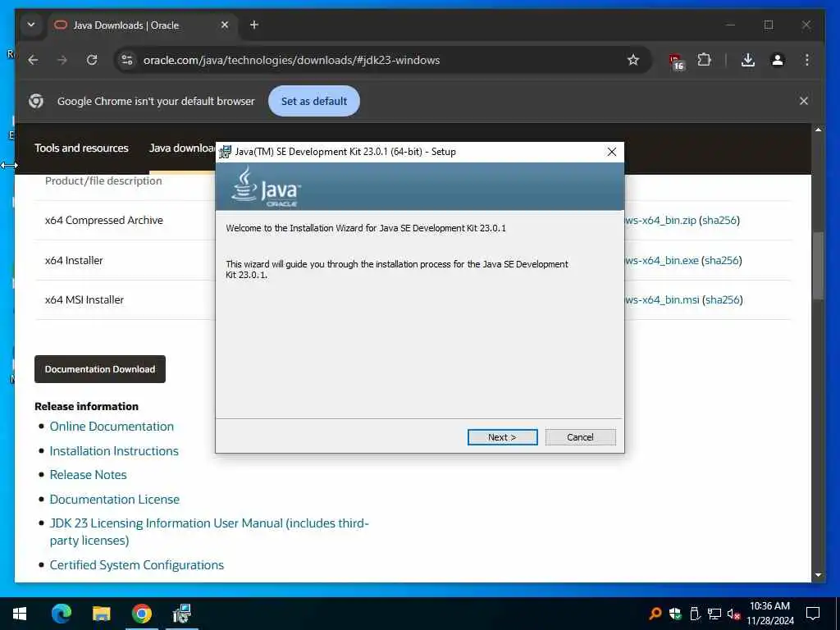Close the Java Downloads tab
The width and height of the screenshot is (840, 630).
(225, 25)
